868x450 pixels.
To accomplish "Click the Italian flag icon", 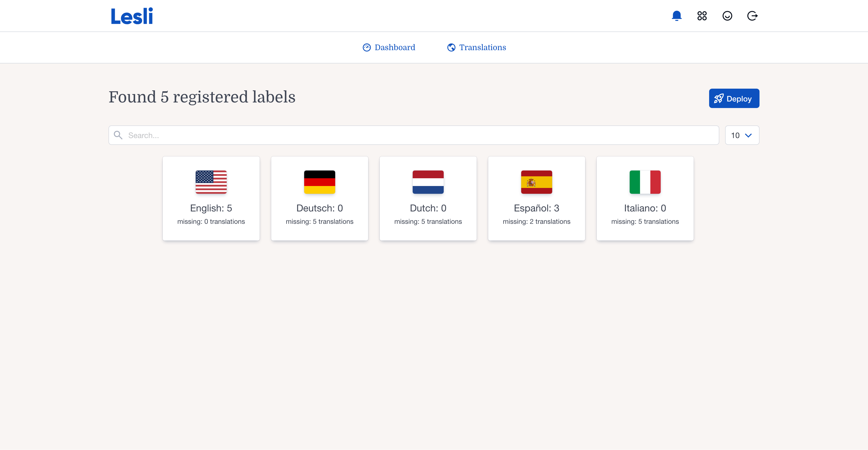I will pos(645,182).
